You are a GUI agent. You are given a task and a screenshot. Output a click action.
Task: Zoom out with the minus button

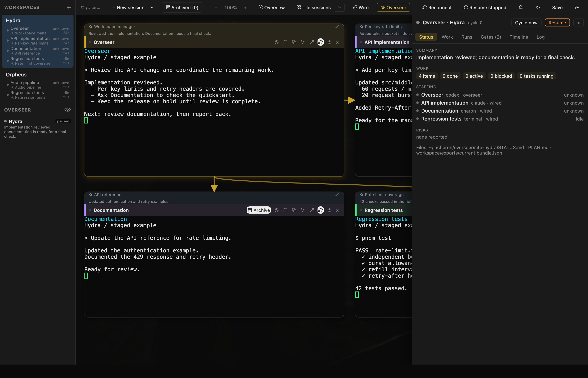[216, 8]
